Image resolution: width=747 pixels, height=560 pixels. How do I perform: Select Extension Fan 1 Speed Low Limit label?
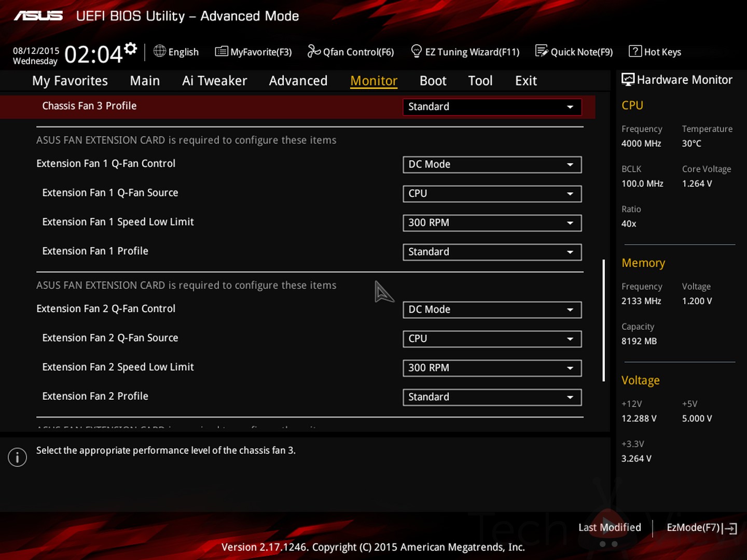tap(118, 222)
